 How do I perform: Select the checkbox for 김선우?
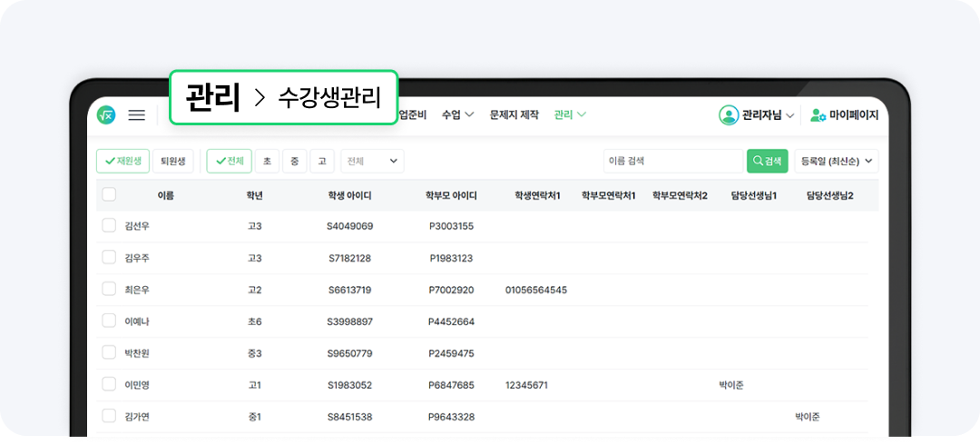109,226
